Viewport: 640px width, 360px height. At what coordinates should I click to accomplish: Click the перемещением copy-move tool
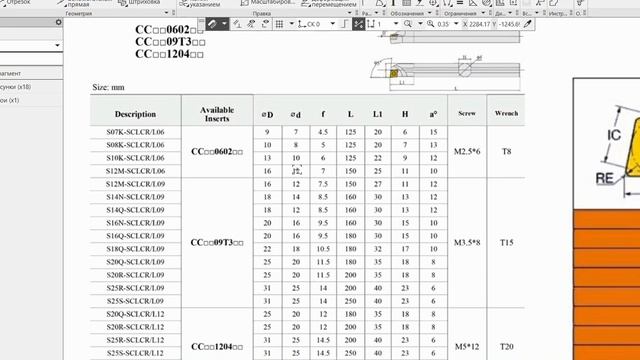[x=329, y=4]
